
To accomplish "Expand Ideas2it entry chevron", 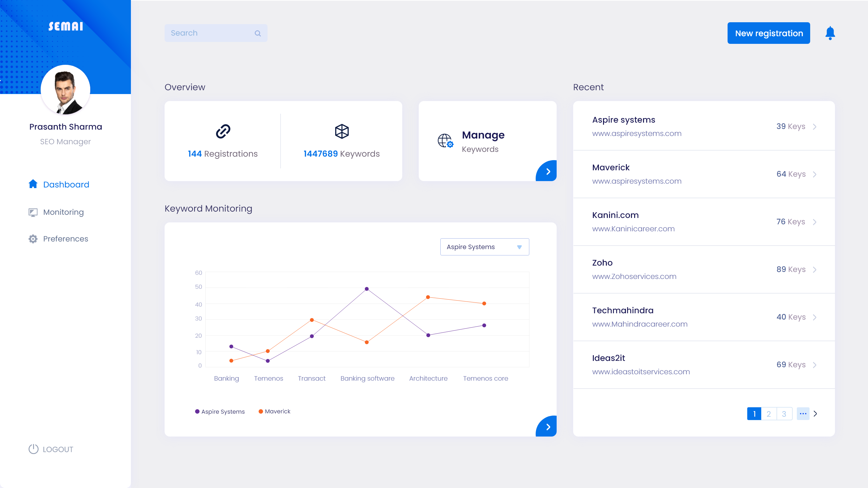I will [x=814, y=365].
